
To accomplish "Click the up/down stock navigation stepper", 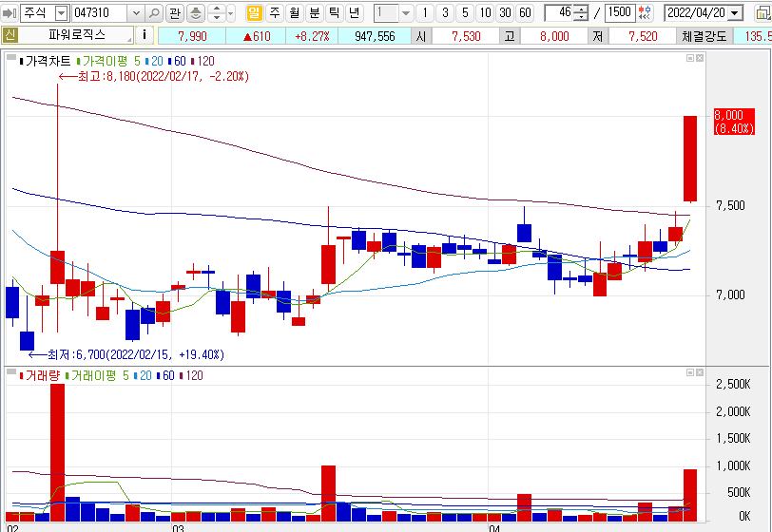I will pos(217,12).
